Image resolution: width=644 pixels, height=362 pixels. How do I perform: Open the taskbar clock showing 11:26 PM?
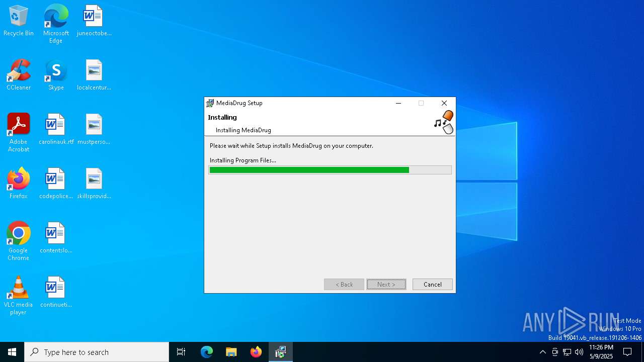(x=601, y=352)
